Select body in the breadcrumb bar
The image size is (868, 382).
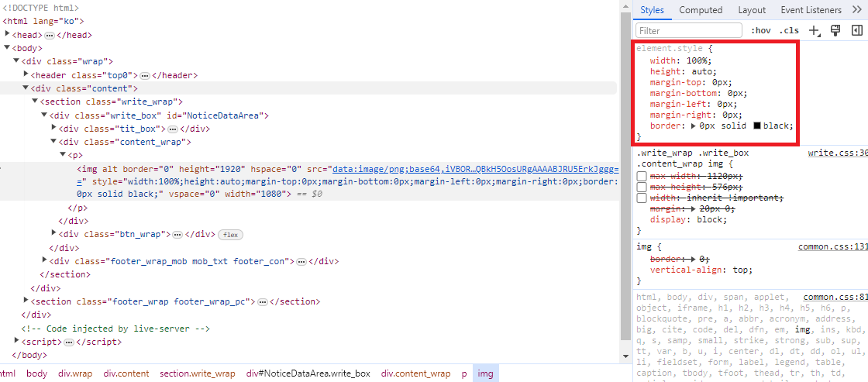(x=37, y=373)
